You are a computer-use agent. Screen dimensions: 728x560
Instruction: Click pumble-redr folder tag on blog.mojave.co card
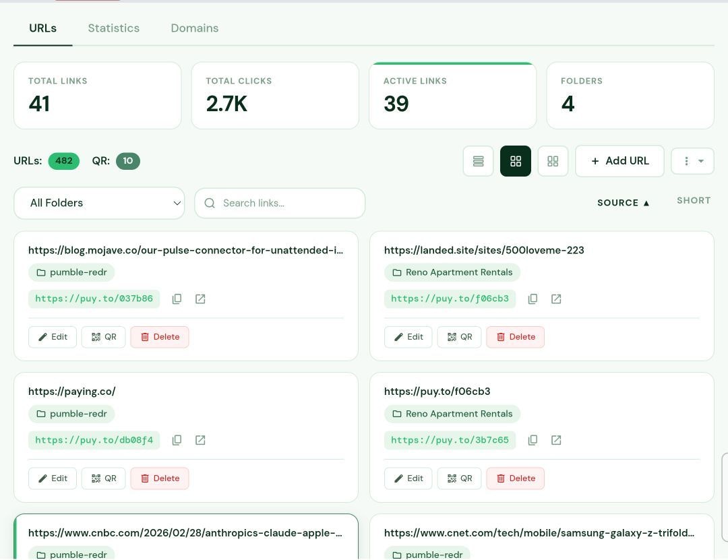[71, 272]
